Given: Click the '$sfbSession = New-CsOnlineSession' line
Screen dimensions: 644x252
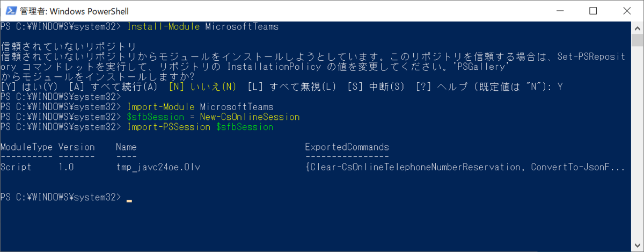Looking at the screenshot, I should [x=213, y=117].
